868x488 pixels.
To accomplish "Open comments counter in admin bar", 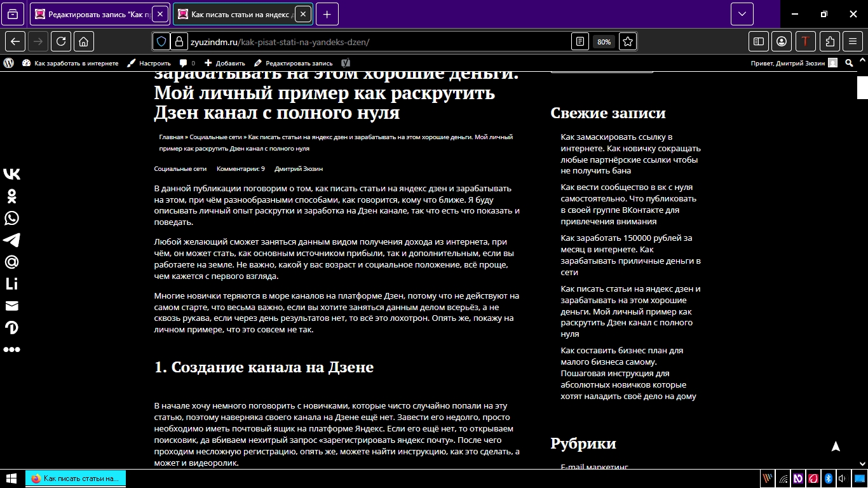I will tap(187, 63).
